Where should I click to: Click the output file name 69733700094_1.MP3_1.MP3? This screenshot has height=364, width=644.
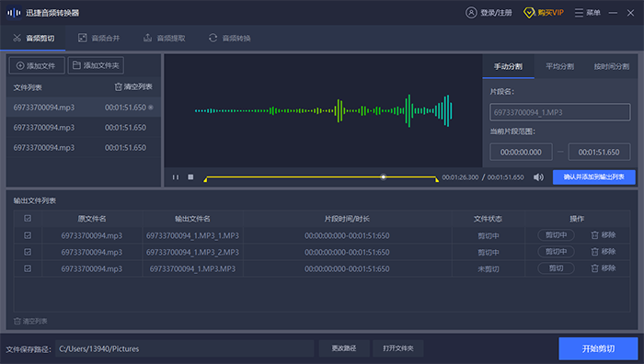tap(192, 235)
